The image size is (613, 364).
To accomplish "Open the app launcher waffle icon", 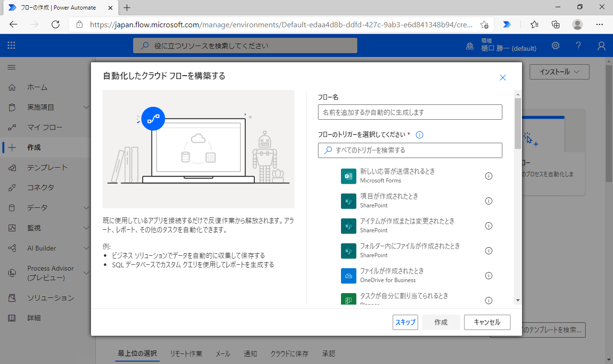I will (x=11, y=45).
